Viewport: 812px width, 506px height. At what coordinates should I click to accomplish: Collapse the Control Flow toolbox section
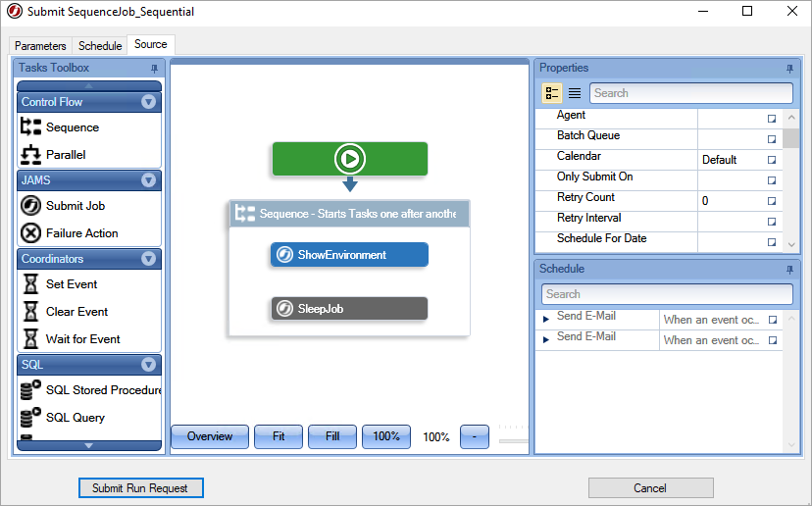pyautogui.click(x=148, y=102)
